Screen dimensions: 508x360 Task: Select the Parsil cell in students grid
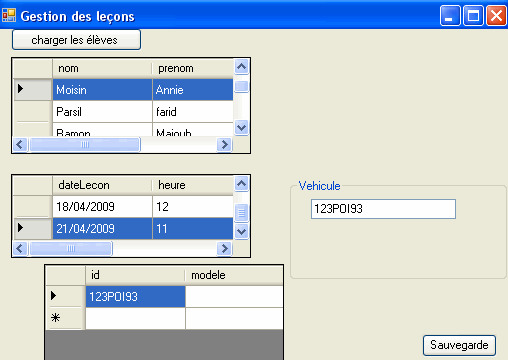click(x=102, y=112)
